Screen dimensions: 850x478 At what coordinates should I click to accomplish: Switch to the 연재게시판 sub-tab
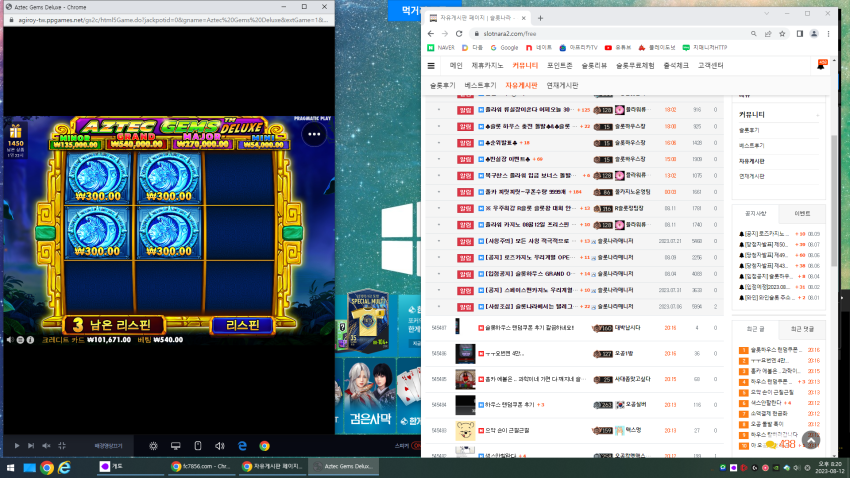pos(562,86)
